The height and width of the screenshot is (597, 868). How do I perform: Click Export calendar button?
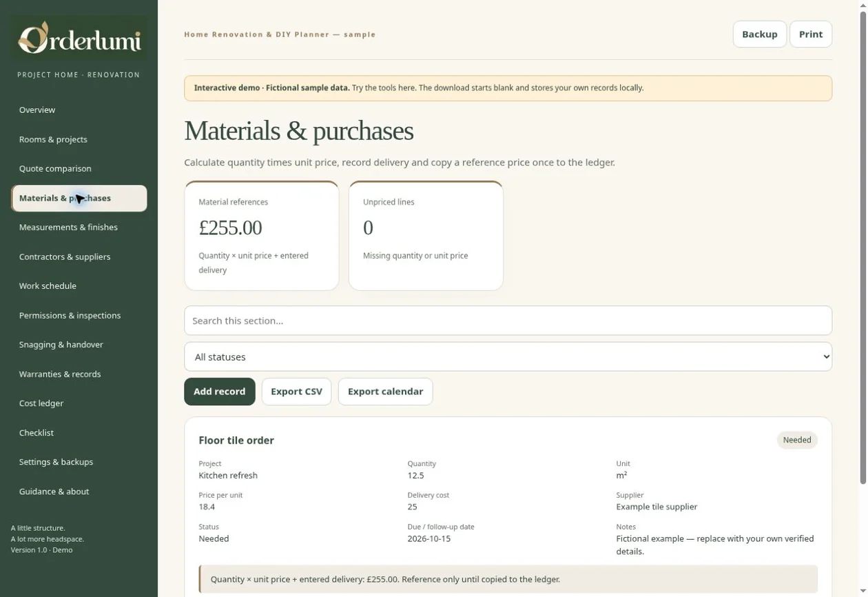(x=385, y=392)
